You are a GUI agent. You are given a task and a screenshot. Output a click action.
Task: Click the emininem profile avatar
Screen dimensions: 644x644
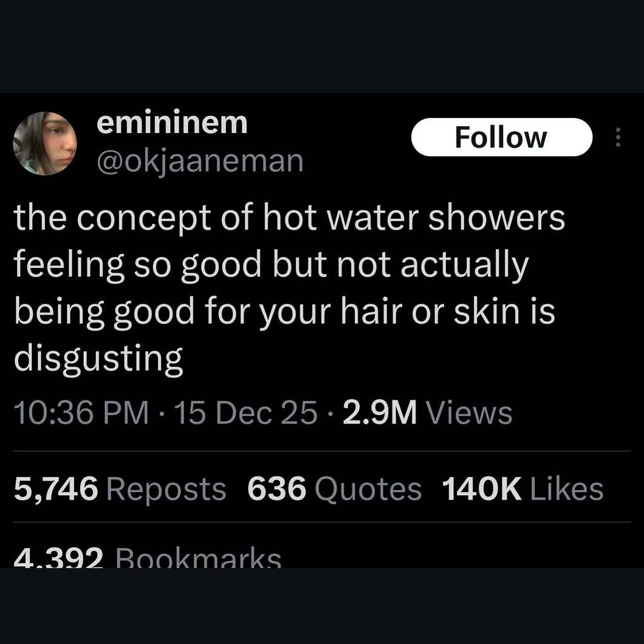[x=45, y=143]
